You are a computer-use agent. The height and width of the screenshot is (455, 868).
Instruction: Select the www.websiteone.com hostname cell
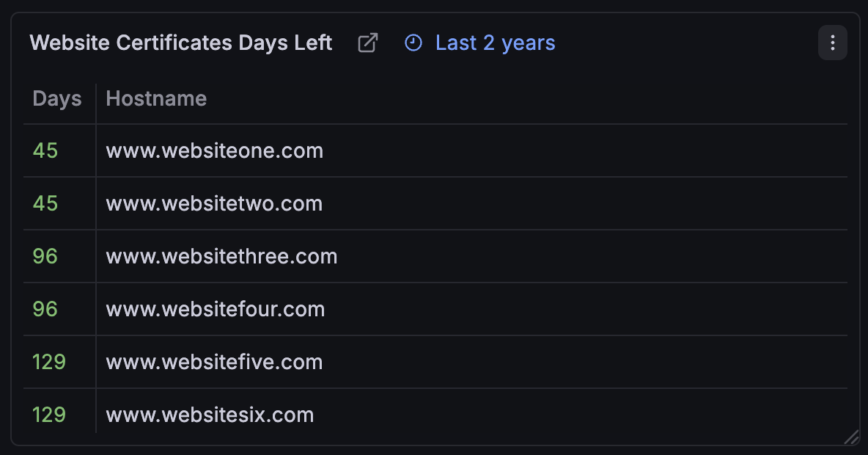pos(215,150)
